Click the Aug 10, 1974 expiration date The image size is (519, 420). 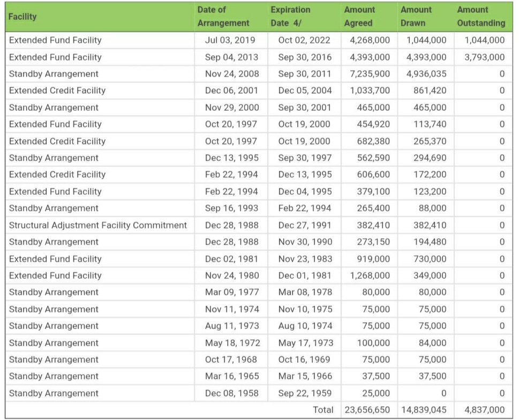point(305,326)
